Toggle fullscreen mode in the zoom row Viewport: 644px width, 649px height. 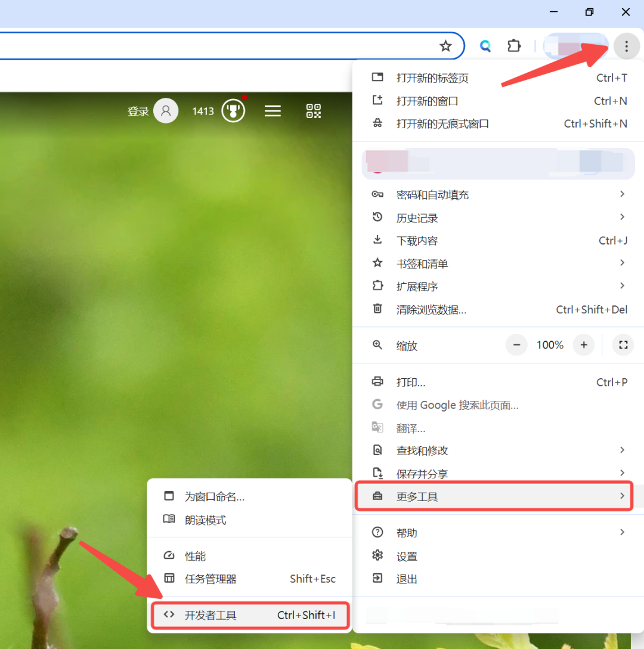623,345
